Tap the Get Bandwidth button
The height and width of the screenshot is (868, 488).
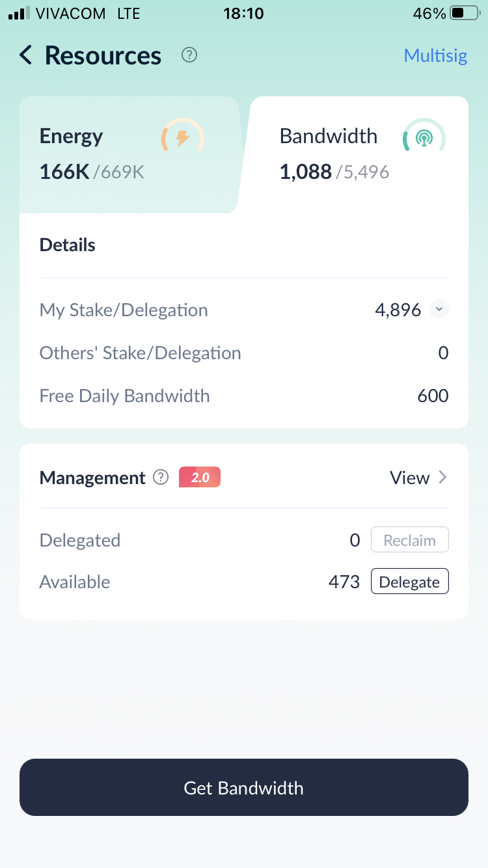pyautogui.click(x=244, y=787)
